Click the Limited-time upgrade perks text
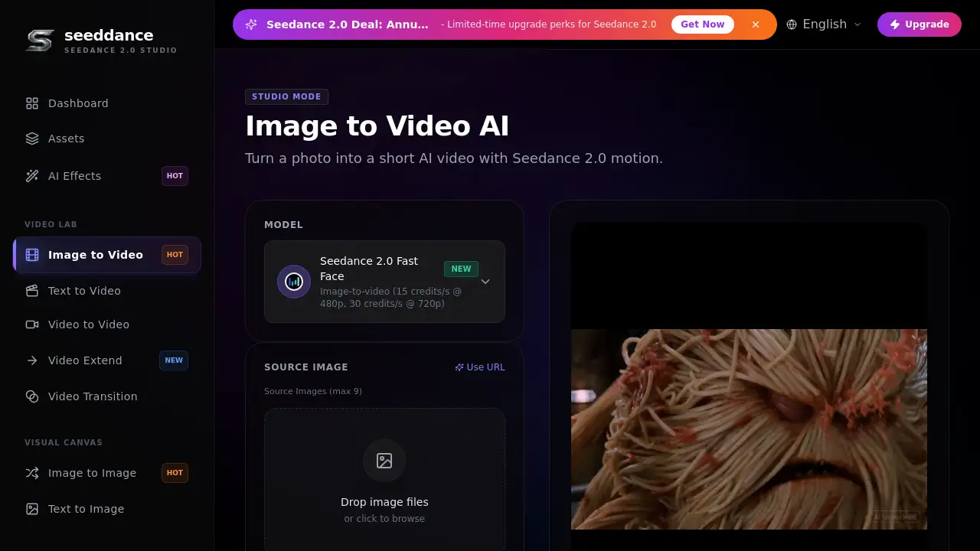 click(548, 24)
